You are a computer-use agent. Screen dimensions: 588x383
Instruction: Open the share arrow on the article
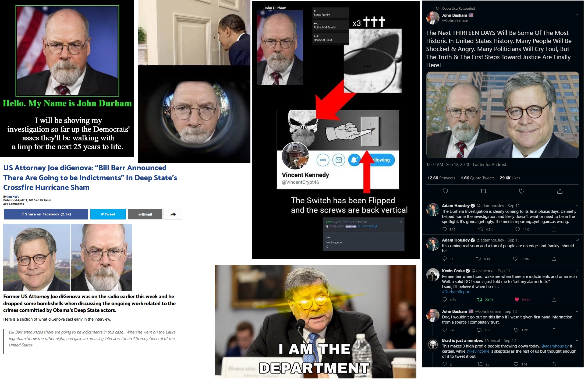(x=173, y=214)
